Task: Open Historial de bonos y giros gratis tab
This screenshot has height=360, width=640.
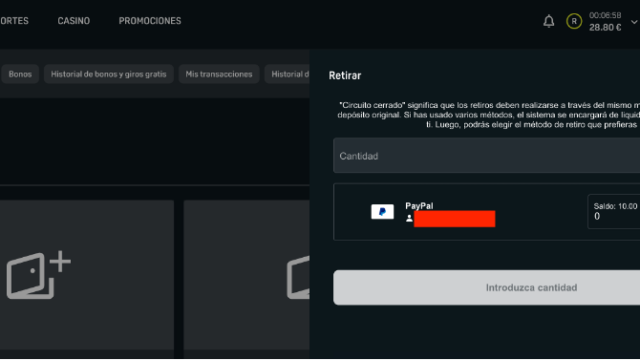Action: click(109, 74)
